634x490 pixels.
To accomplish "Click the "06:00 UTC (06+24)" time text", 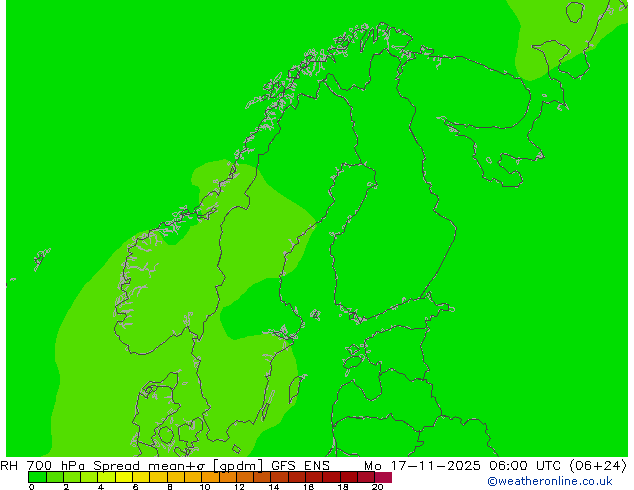I will (x=558, y=466).
